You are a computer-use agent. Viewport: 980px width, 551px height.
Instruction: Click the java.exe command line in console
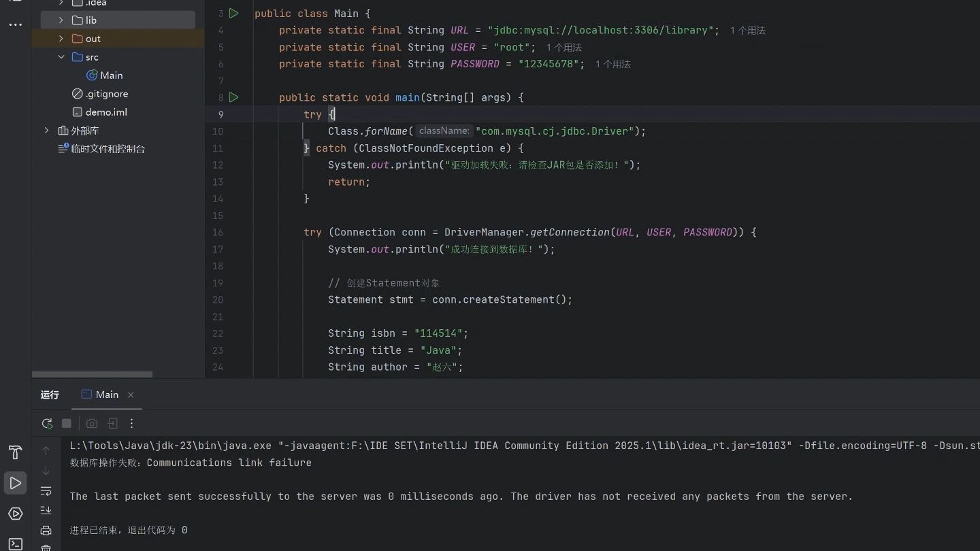click(x=525, y=446)
